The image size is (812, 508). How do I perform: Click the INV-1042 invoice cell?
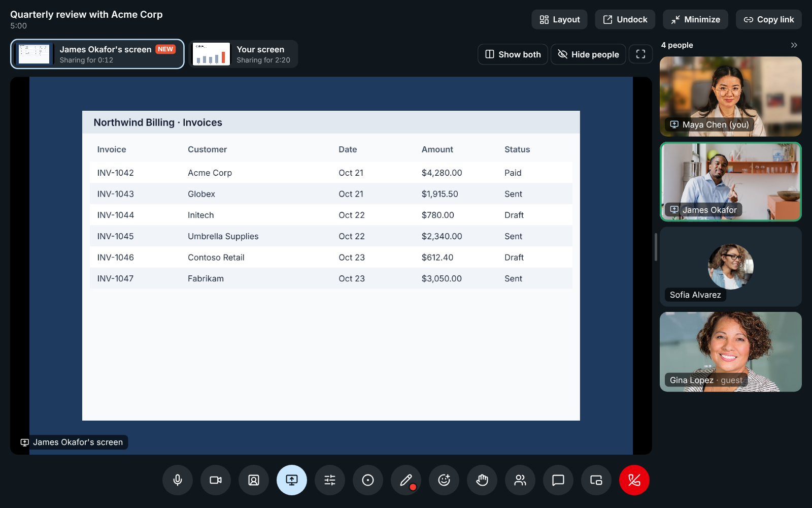(x=116, y=173)
